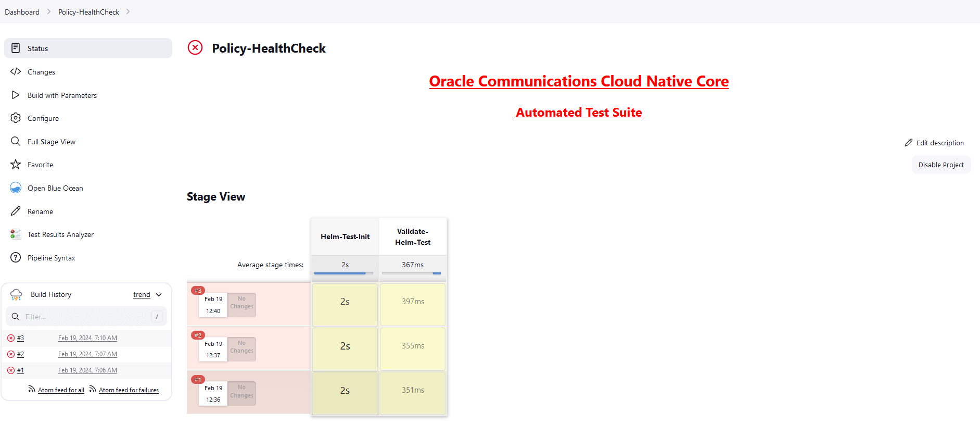Click the Edit description pencil icon

click(909, 143)
